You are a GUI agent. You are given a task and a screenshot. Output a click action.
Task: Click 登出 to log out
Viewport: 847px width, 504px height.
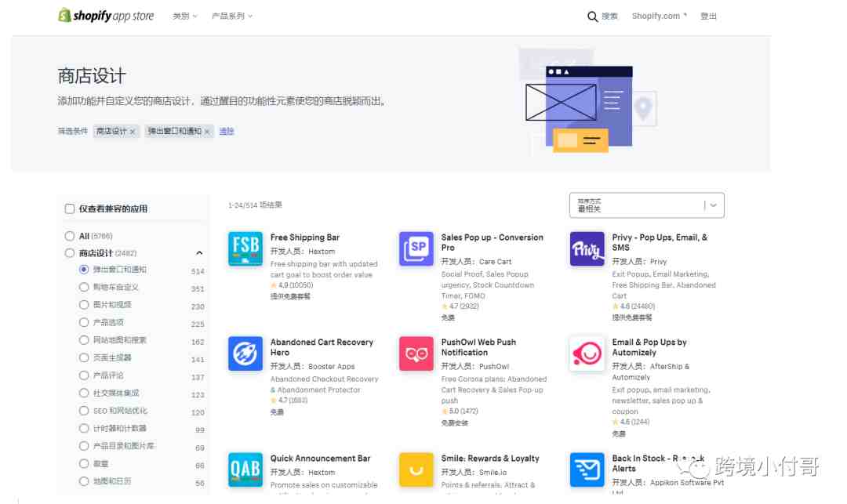708,16
